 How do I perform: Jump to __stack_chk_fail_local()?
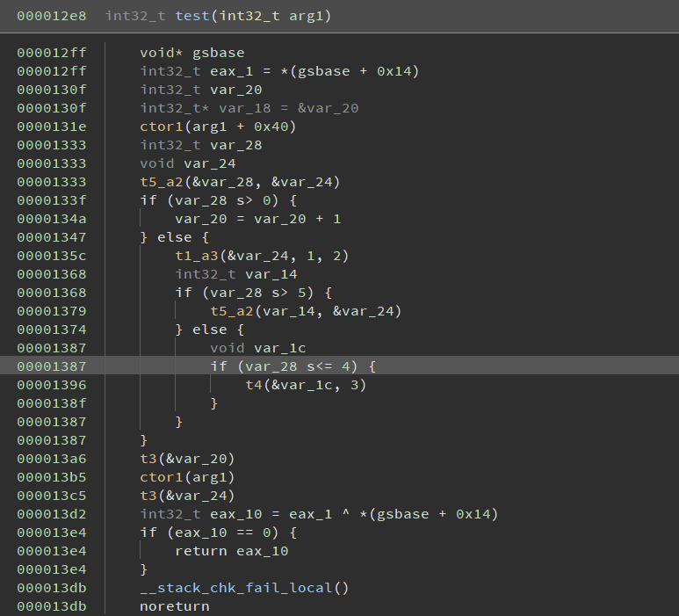[244, 588]
